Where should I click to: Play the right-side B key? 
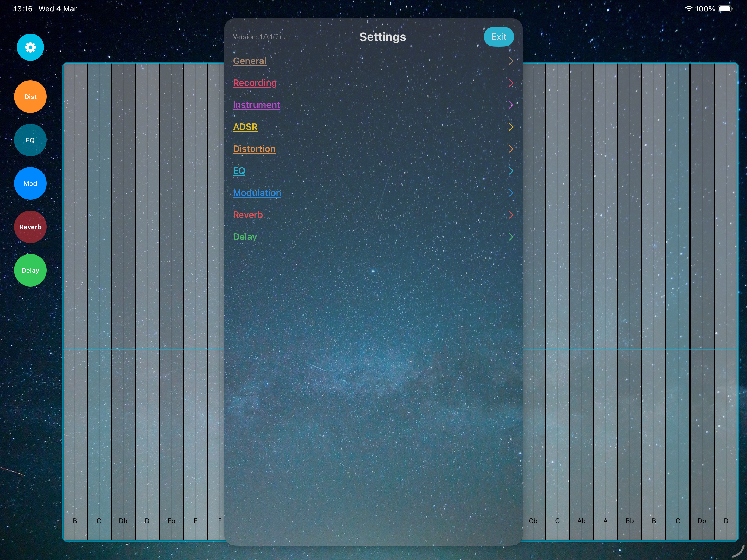pyautogui.click(x=654, y=302)
